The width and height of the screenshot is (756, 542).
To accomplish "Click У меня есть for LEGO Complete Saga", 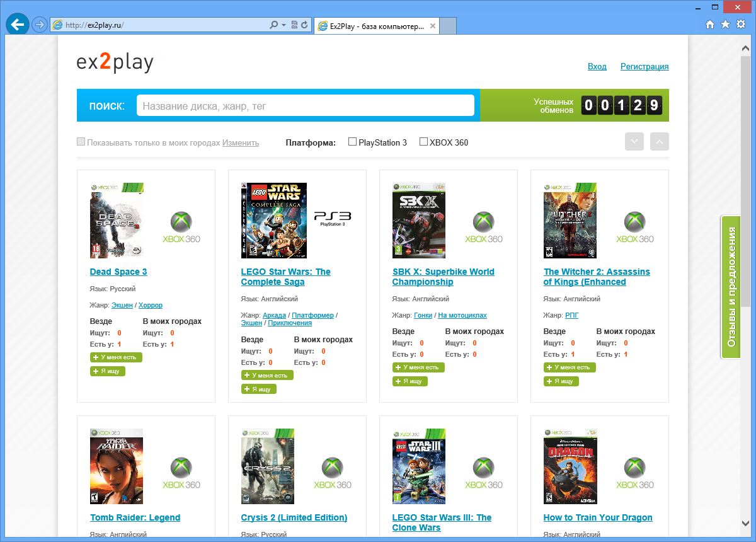I will tap(267, 375).
